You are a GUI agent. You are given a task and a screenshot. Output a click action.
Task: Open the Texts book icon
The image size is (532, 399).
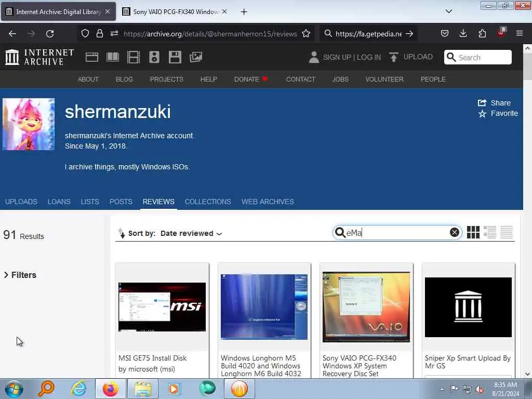tap(113, 57)
